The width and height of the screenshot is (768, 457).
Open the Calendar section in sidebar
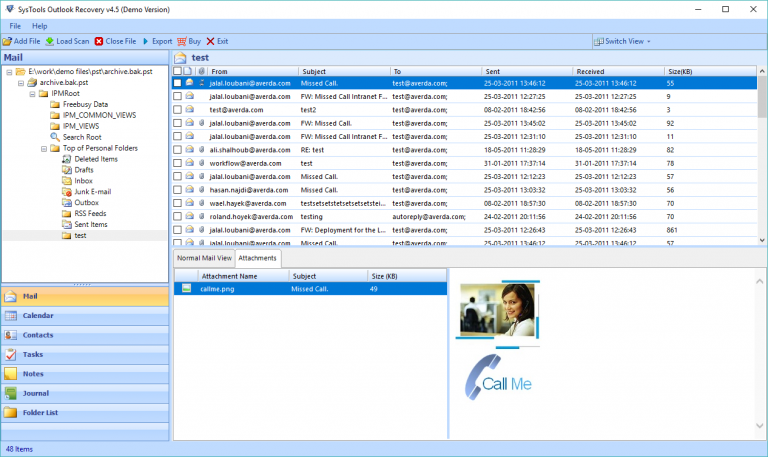(x=40, y=316)
